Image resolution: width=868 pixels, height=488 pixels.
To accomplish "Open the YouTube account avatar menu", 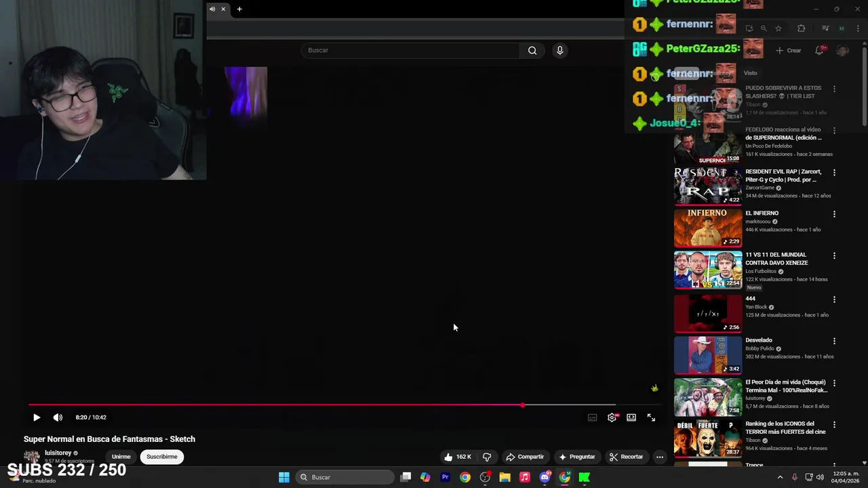I will click(842, 50).
